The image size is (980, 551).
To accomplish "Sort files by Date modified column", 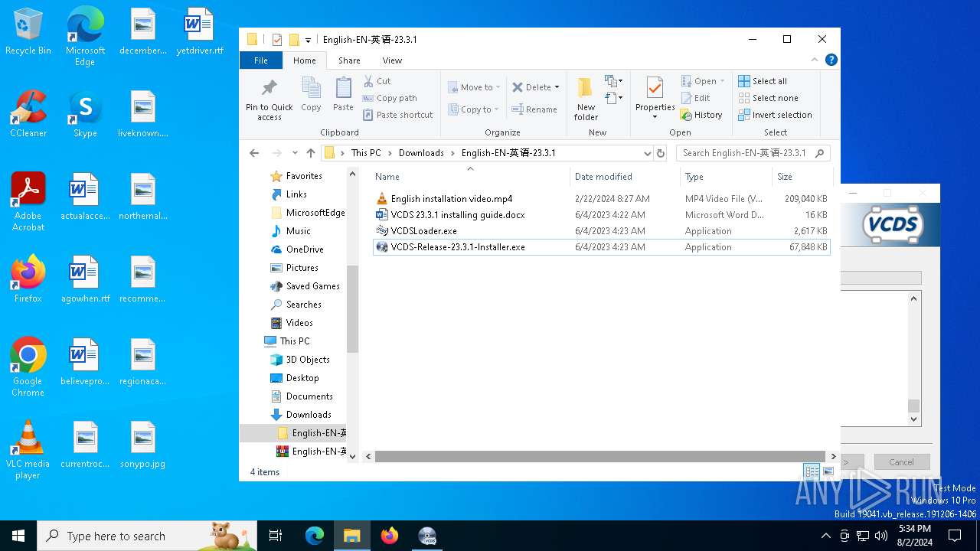I will pos(626,177).
